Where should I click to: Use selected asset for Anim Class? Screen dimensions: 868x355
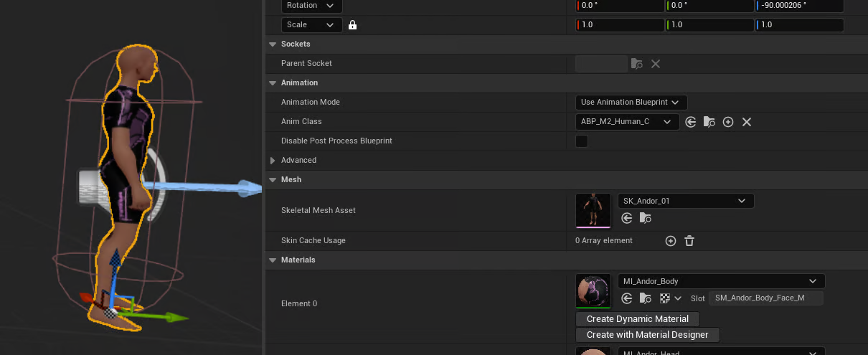(x=691, y=122)
